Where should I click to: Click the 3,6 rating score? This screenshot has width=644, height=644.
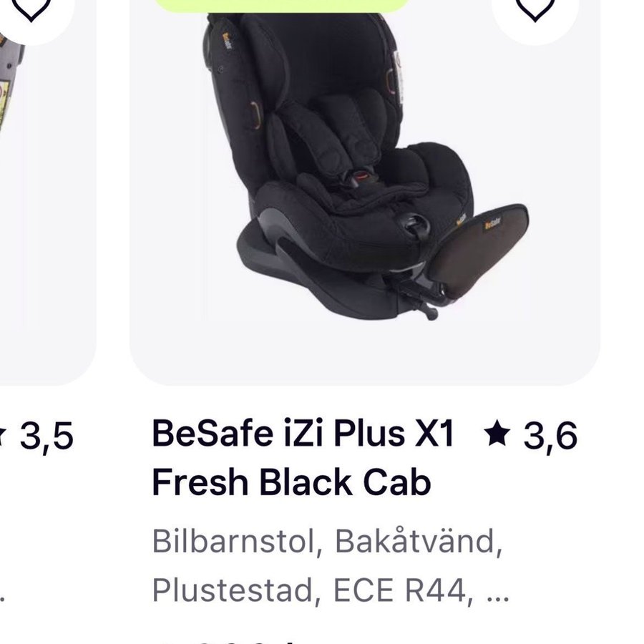(551, 436)
